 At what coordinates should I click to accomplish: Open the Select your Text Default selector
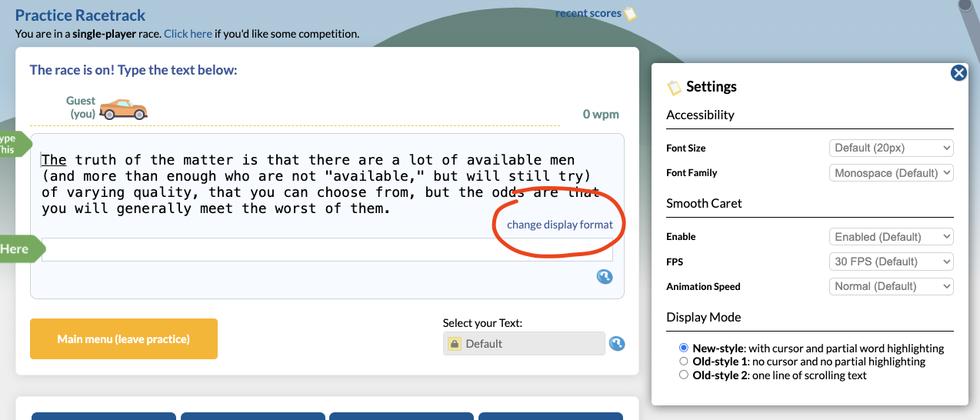(x=524, y=344)
